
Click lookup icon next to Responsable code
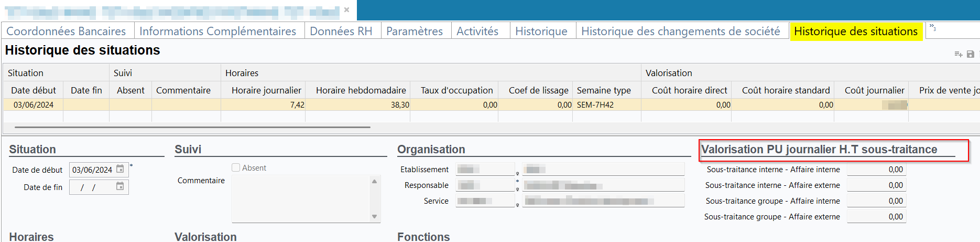coord(518,188)
